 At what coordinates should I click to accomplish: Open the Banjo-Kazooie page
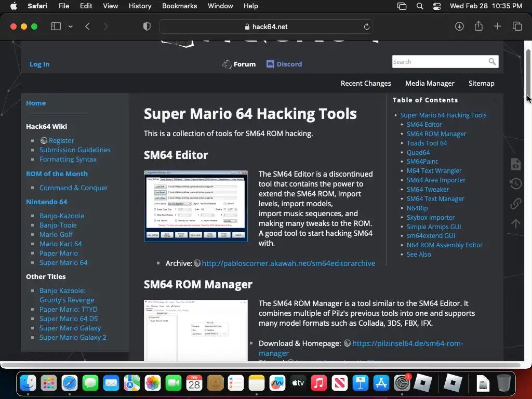click(62, 216)
